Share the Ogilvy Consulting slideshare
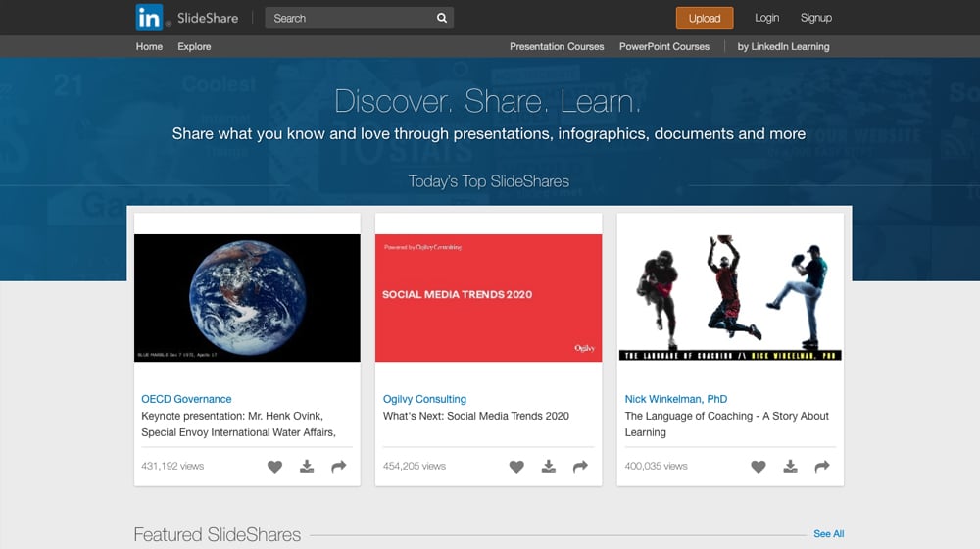 click(580, 467)
